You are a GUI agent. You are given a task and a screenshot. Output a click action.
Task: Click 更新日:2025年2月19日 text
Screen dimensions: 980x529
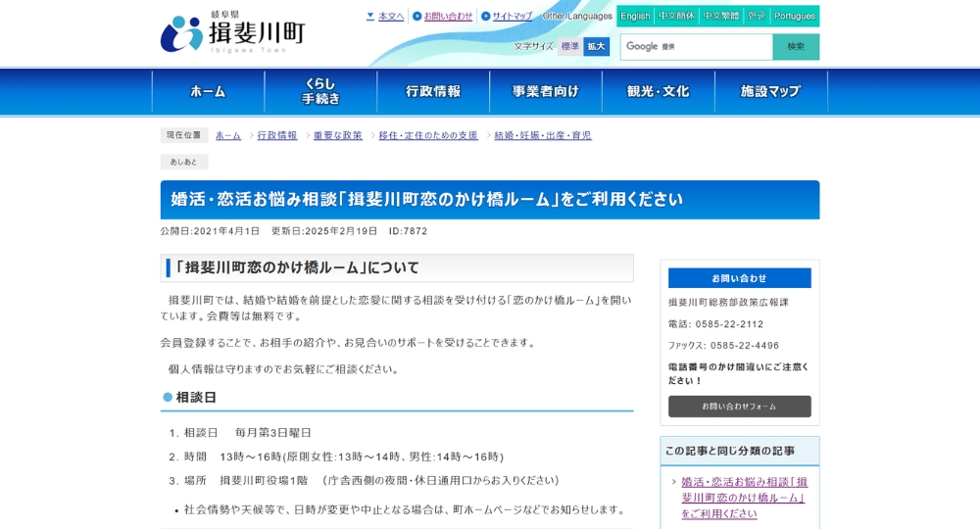(x=324, y=231)
